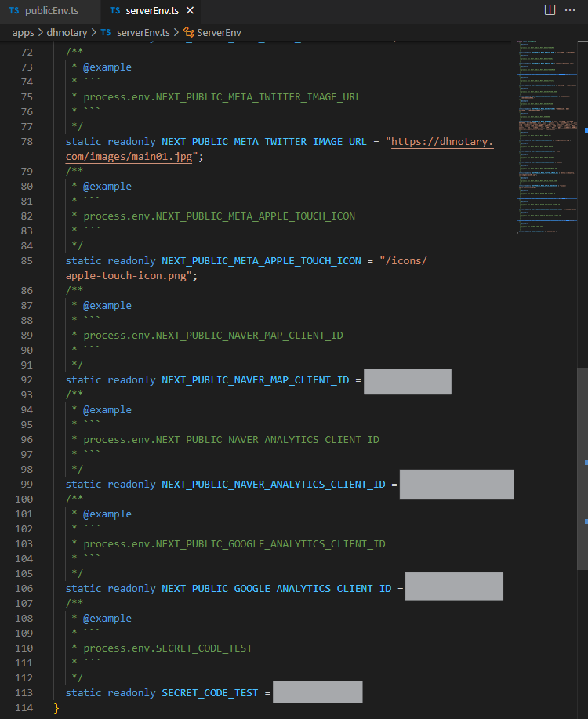Click the vertical scrollbar thumb
The image size is (588, 719).
(582, 467)
